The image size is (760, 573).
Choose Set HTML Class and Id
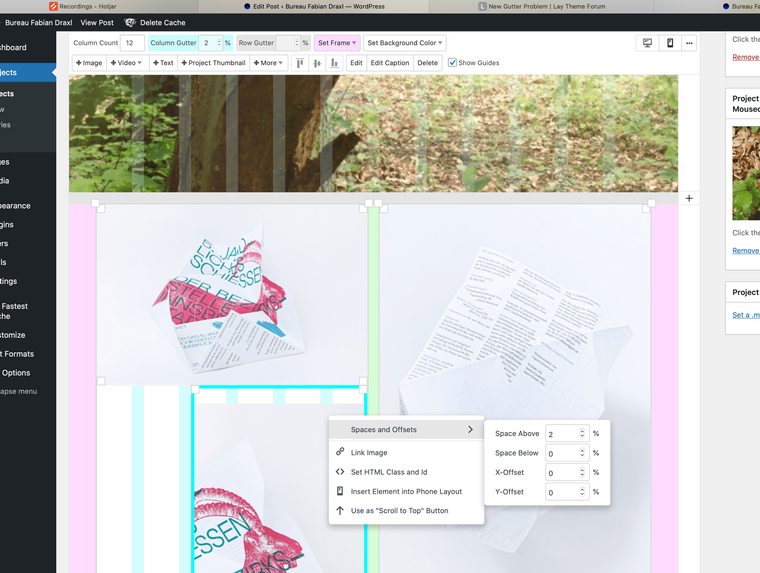click(x=388, y=472)
